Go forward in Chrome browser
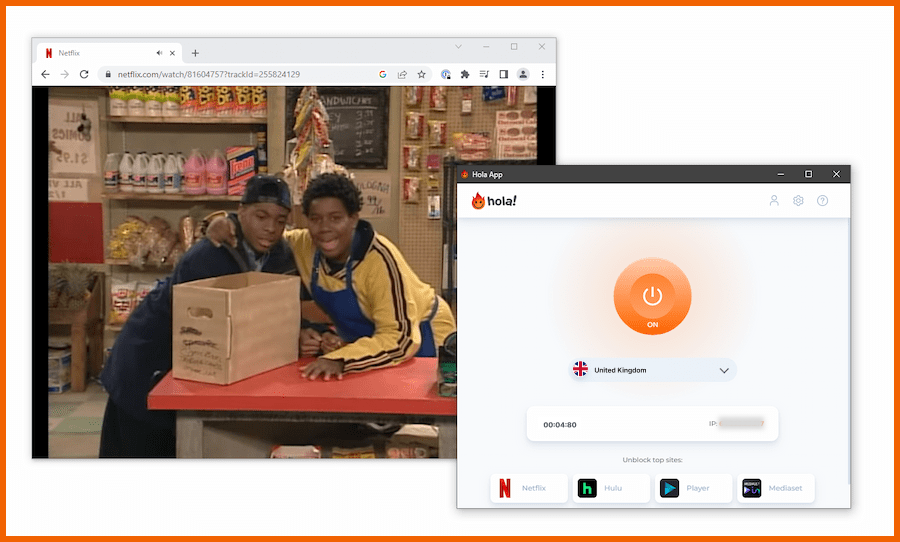The image size is (900, 542). [x=65, y=74]
